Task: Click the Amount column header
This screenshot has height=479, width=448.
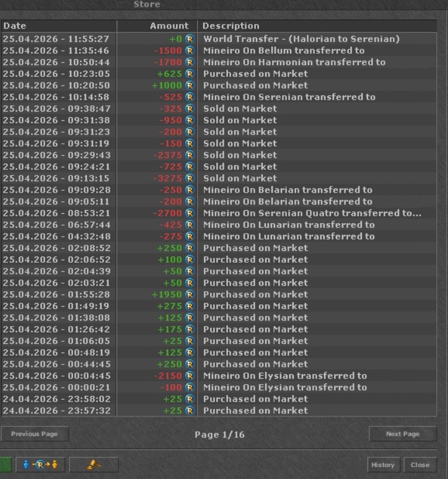Action: pos(157,26)
